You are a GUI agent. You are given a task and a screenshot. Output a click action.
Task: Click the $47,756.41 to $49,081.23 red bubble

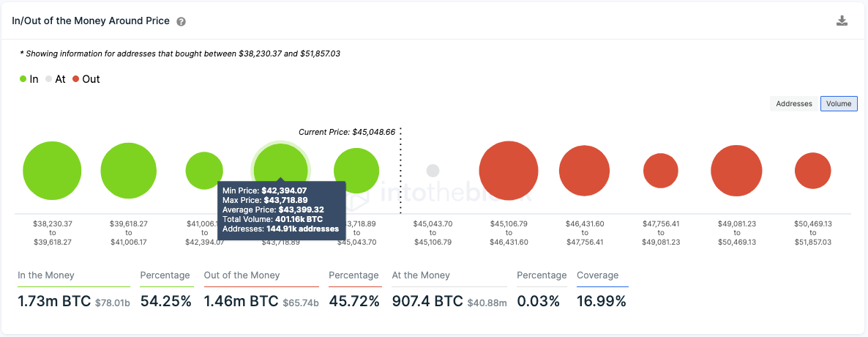661,171
